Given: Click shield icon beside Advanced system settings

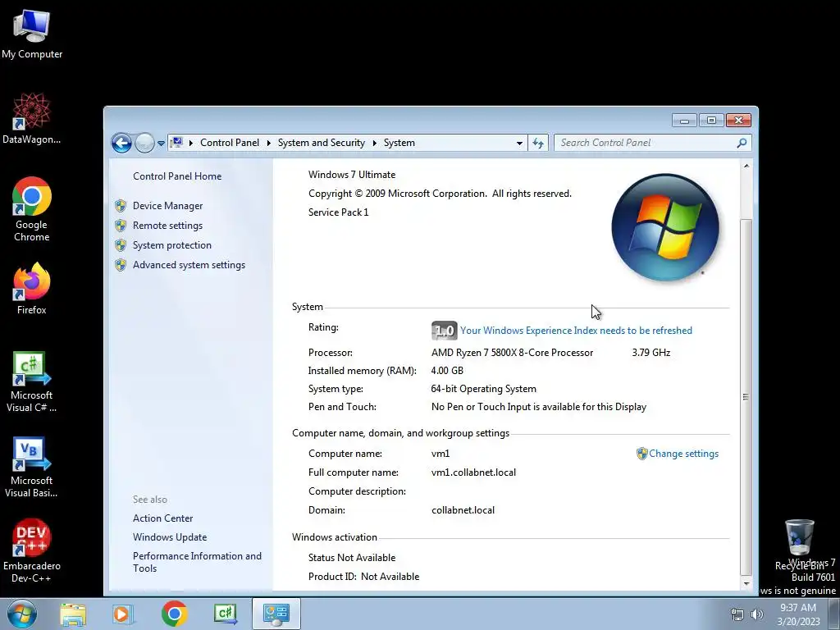Looking at the screenshot, I should (x=121, y=265).
